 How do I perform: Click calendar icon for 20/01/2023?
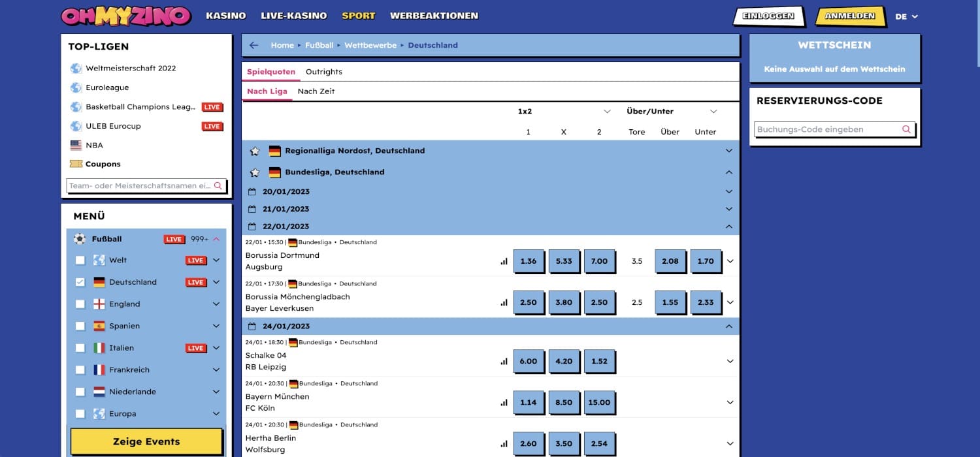(252, 191)
